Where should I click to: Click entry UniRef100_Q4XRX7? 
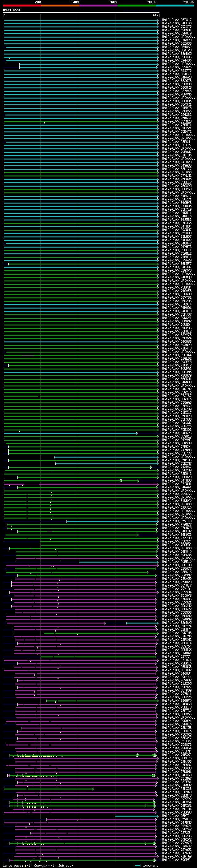(176, 467)
